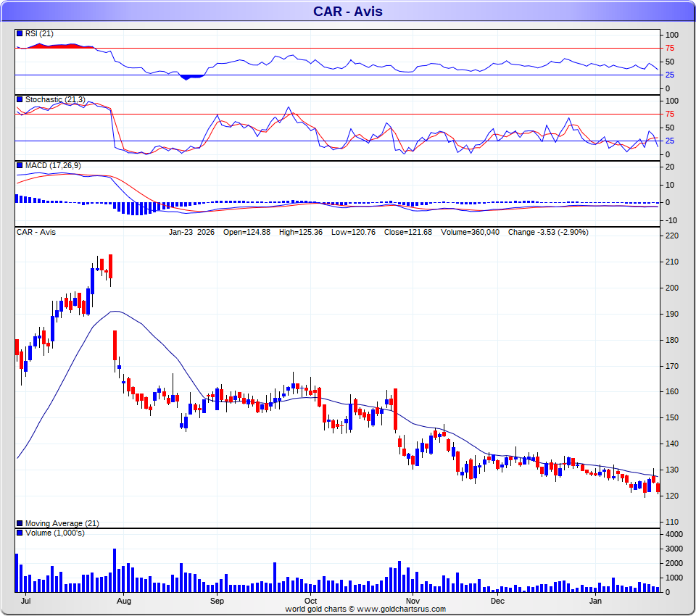Select the Jan label on time axis
Image resolution: width=696 pixels, height=616 pixels.
coord(596,602)
